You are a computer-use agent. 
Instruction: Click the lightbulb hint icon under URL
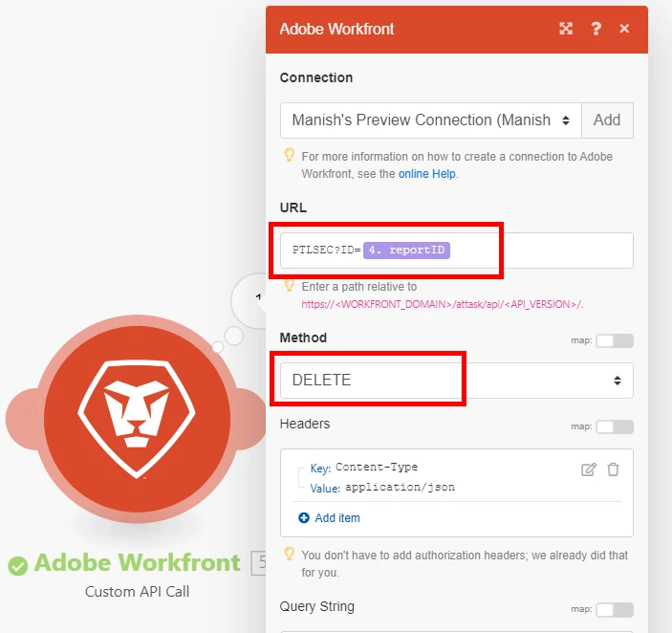click(x=290, y=286)
